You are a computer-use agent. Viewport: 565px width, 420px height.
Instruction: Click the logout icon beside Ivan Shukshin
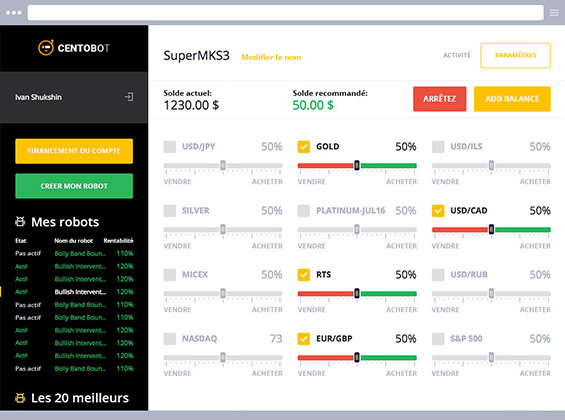pyautogui.click(x=129, y=97)
